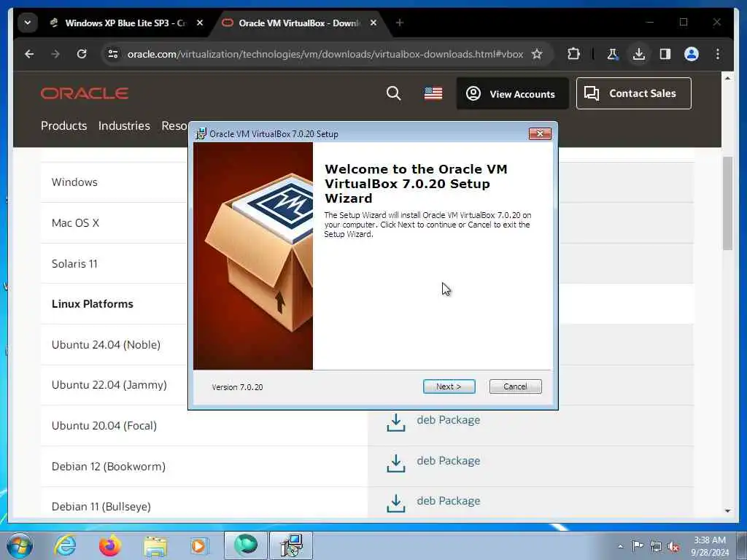747x560 pixels.
Task: Switch to Windows XP Blue Lite SP3 tab
Action: [125, 23]
